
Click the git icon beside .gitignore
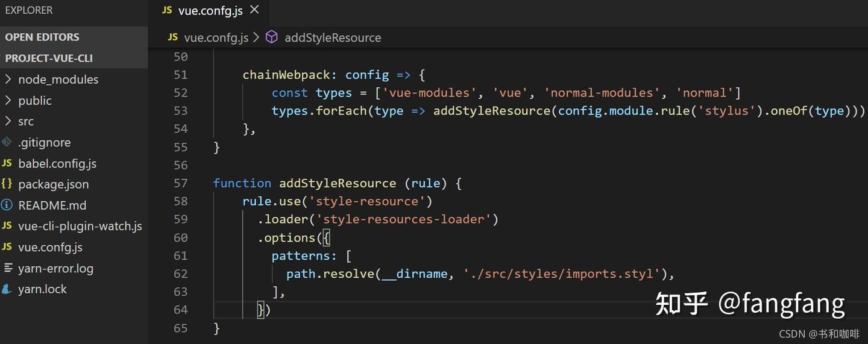(7, 142)
